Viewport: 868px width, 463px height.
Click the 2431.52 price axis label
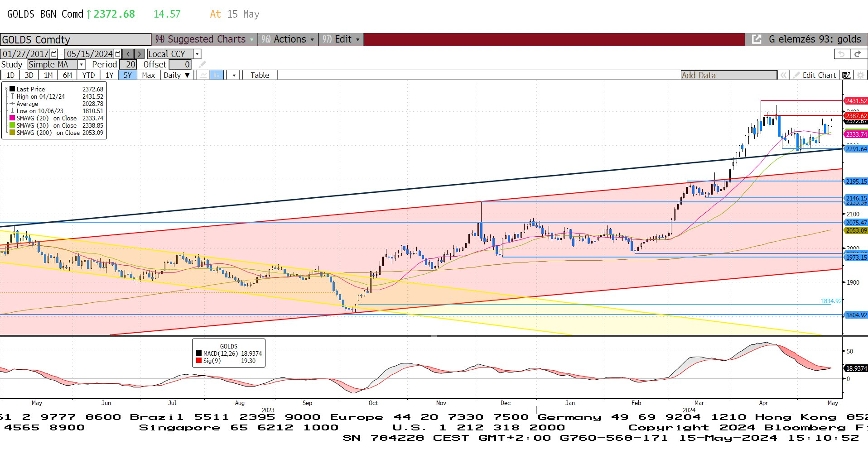click(856, 101)
